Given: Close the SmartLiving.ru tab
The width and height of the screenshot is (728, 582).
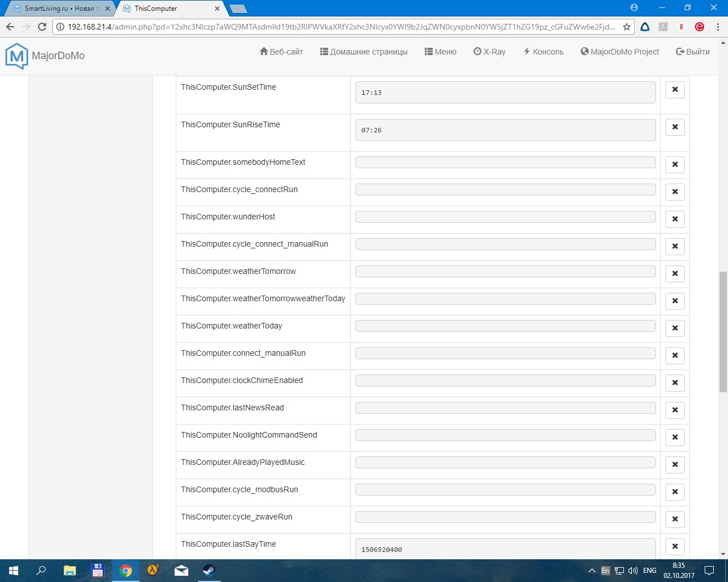Looking at the screenshot, I should coord(107,9).
